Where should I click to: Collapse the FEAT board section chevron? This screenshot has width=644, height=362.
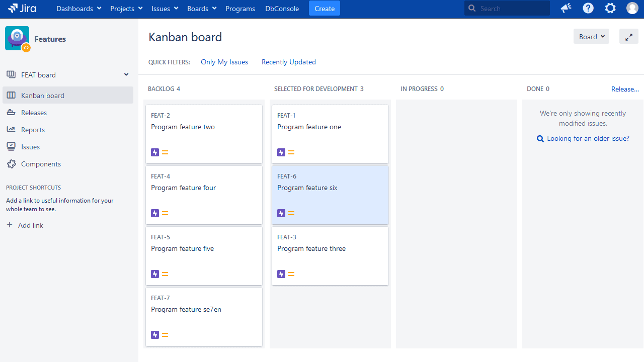click(126, 74)
